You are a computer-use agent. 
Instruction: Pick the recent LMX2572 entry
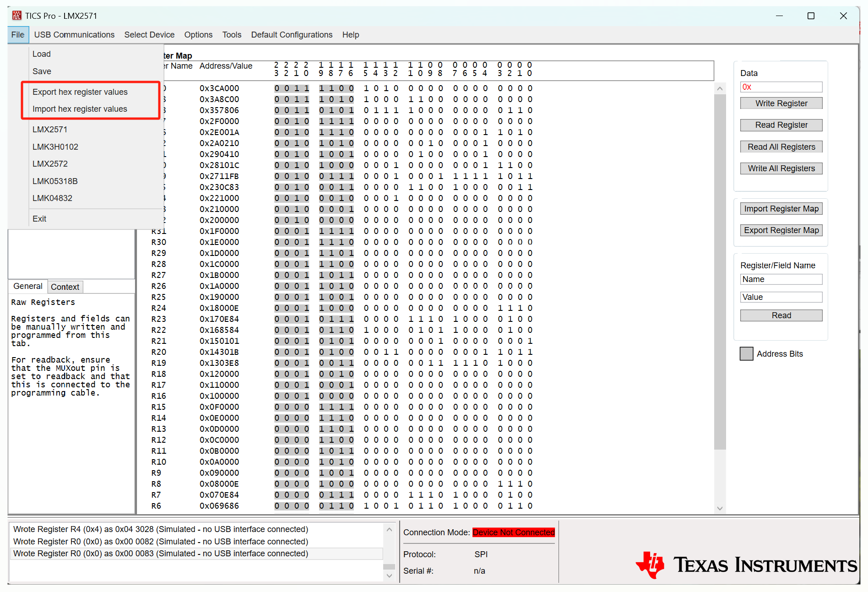pos(50,164)
